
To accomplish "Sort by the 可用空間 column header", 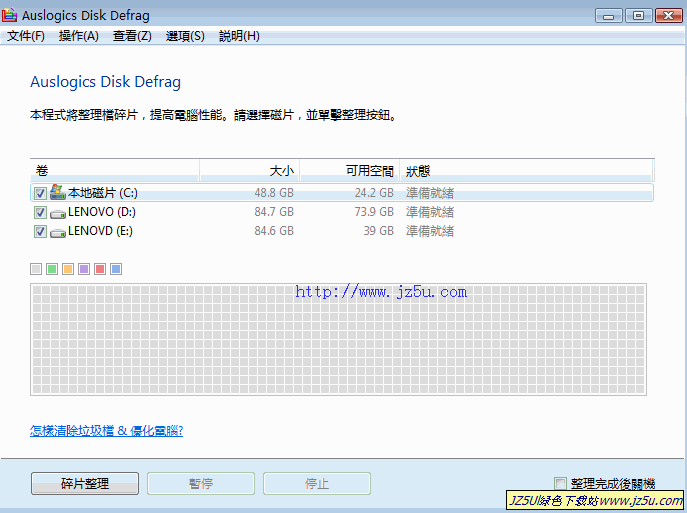I will pyautogui.click(x=350, y=170).
